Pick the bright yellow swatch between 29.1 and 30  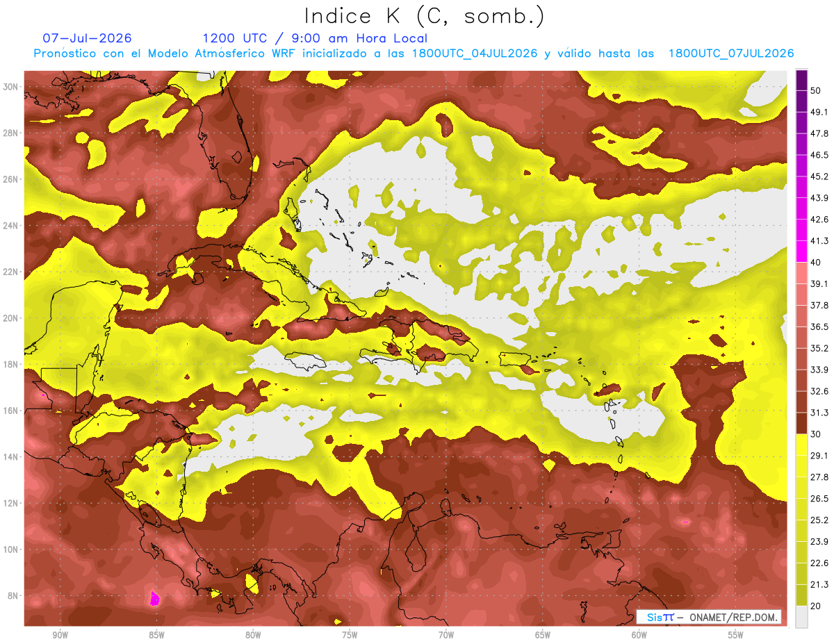pyautogui.click(x=801, y=445)
